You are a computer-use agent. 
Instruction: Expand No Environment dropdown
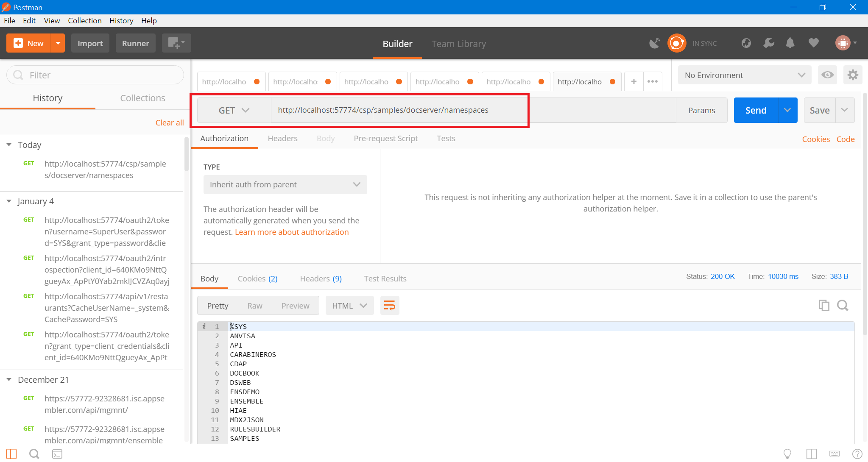coord(744,75)
